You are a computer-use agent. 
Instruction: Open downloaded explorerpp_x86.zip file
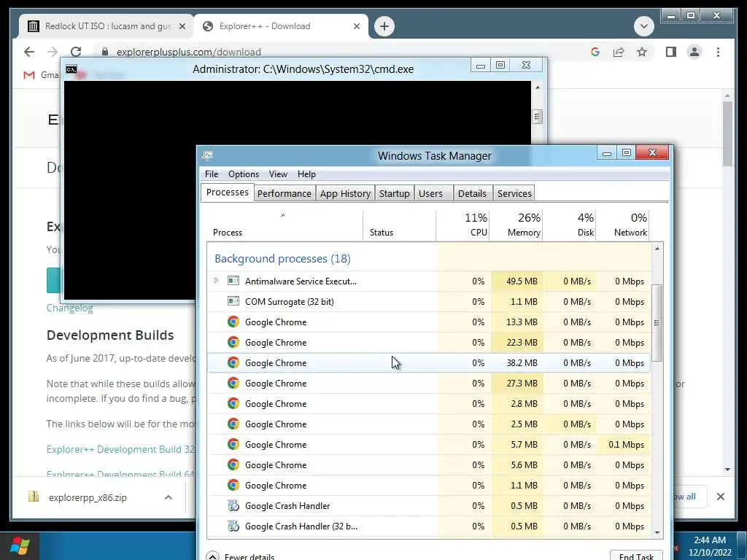click(88, 497)
